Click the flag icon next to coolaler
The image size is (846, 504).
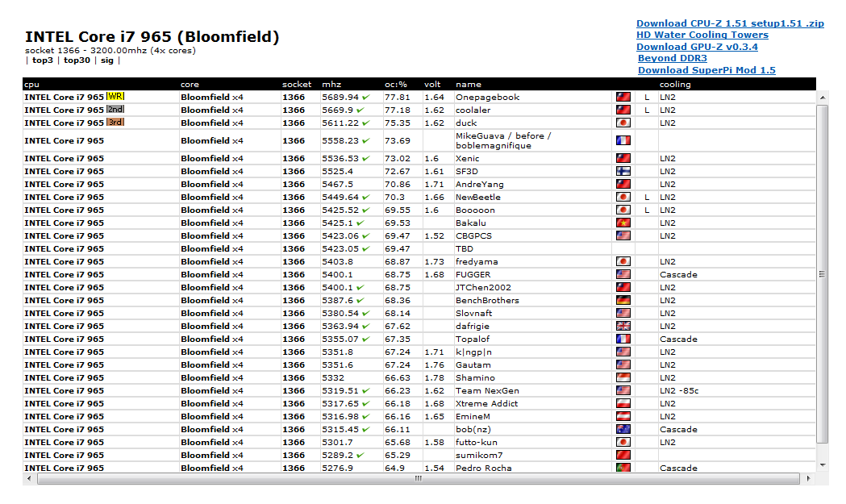click(623, 110)
